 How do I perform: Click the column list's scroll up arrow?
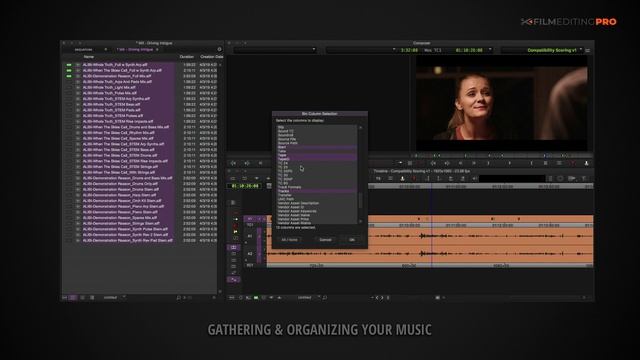(360, 127)
